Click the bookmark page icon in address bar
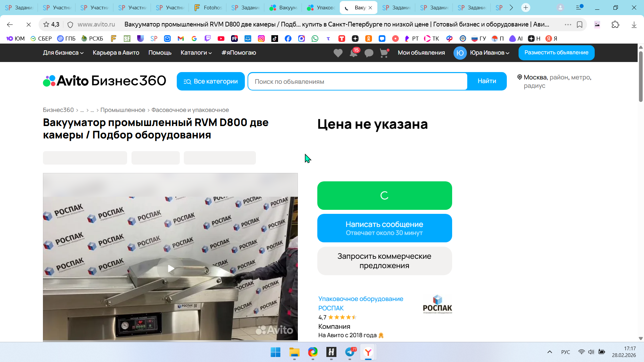 (580, 24)
